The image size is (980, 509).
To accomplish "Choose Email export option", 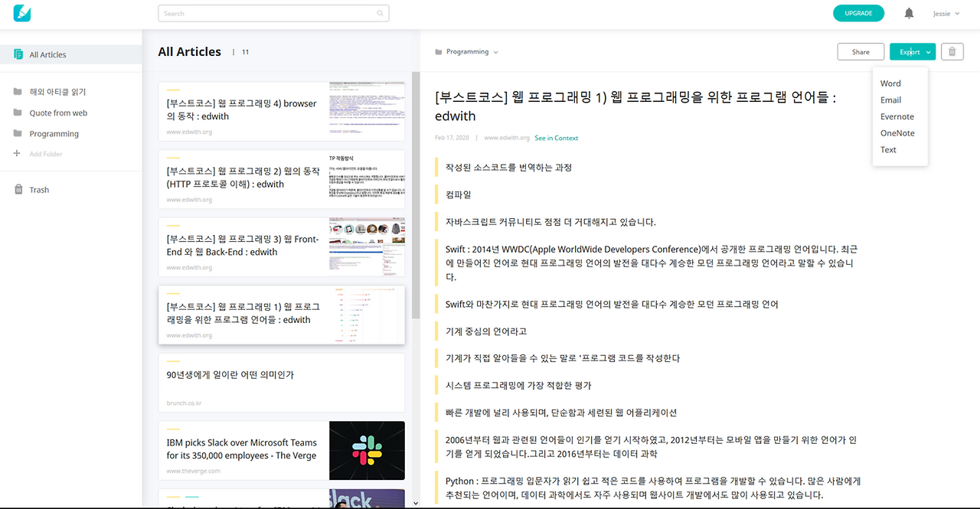I will tap(890, 100).
